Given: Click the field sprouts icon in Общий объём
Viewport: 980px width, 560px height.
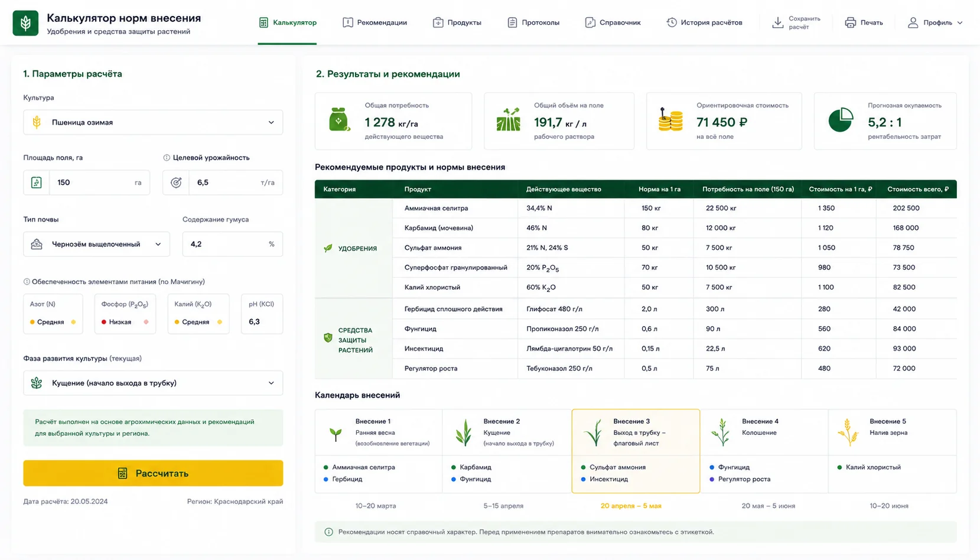Looking at the screenshot, I should pyautogui.click(x=508, y=120).
